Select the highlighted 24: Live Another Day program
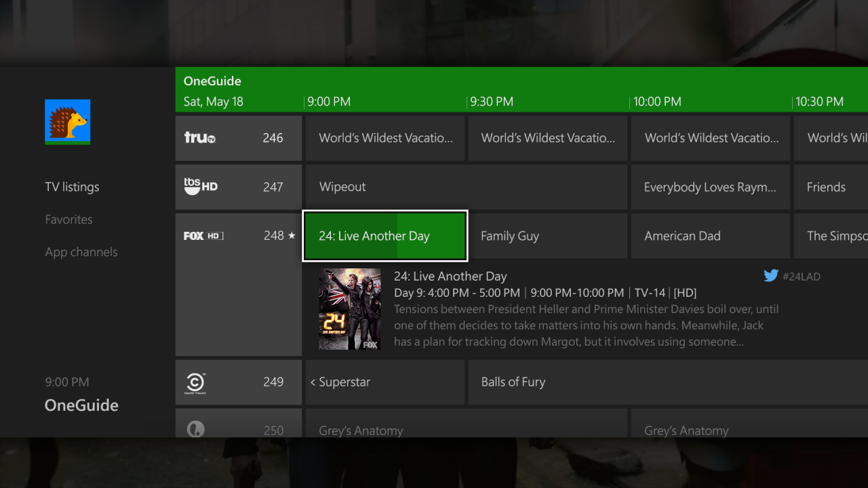Image resolution: width=868 pixels, height=488 pixels. [x=384, y=236]
